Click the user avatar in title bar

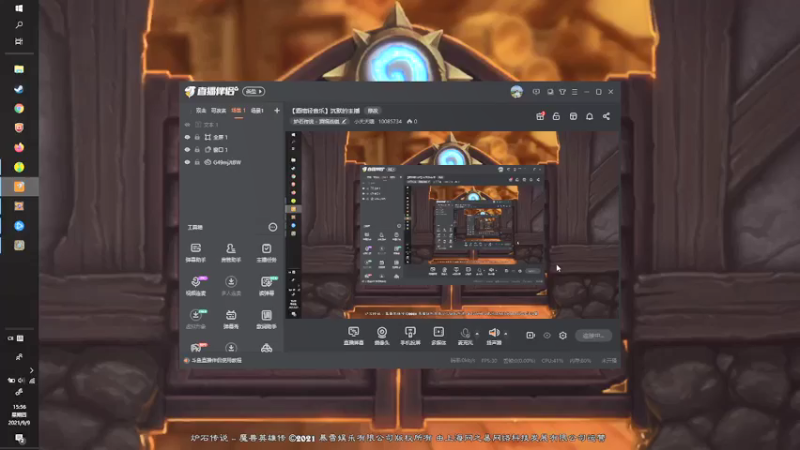point(516,92)
